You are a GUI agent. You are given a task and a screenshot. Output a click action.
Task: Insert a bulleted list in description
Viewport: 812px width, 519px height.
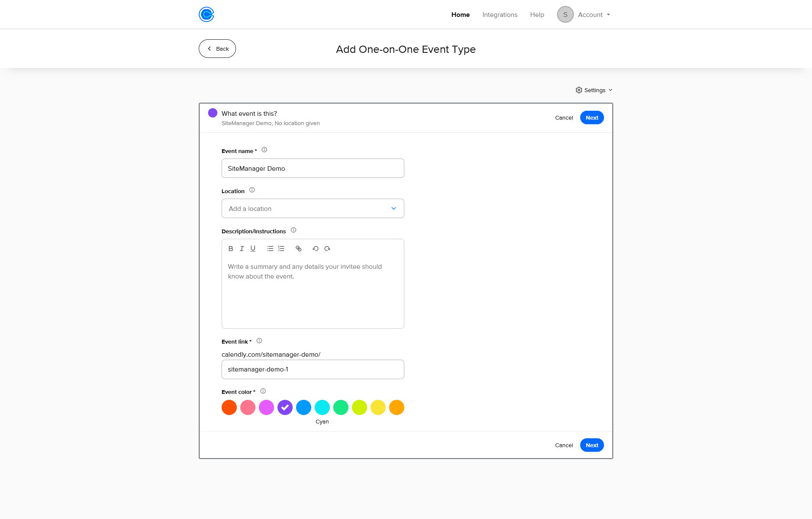270,249
